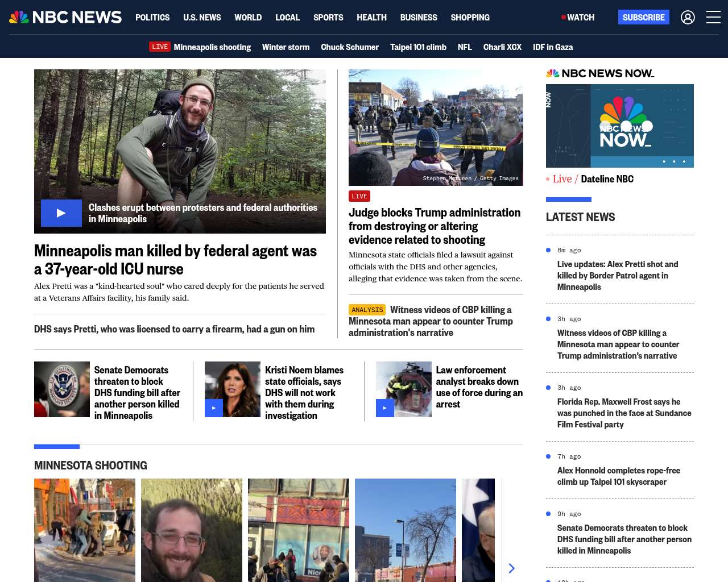Advance the Minnesota Shooting carousel arrow

511,568
